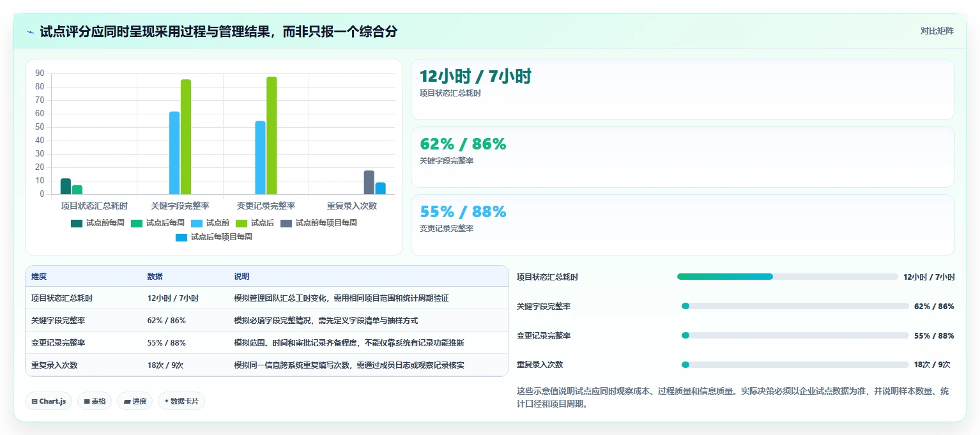Screen dimensions: 980x435
Task: Toggle the 试点后每周 legend series
Action: pos(158,223)
